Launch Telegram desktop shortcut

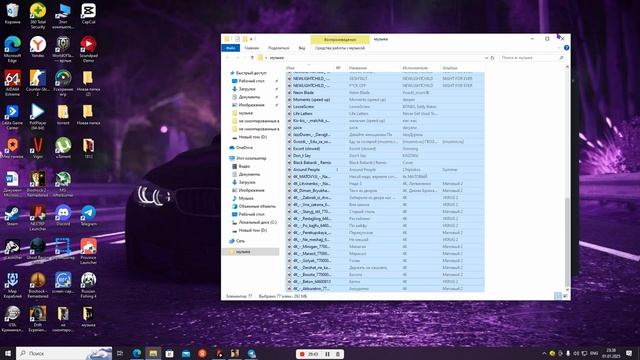tap(89, 216)
